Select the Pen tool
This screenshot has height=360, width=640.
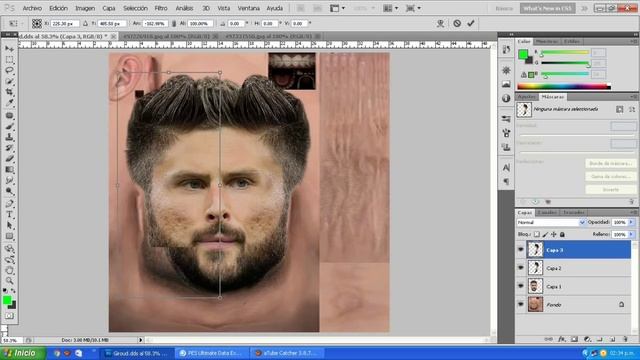click(9, 204)
